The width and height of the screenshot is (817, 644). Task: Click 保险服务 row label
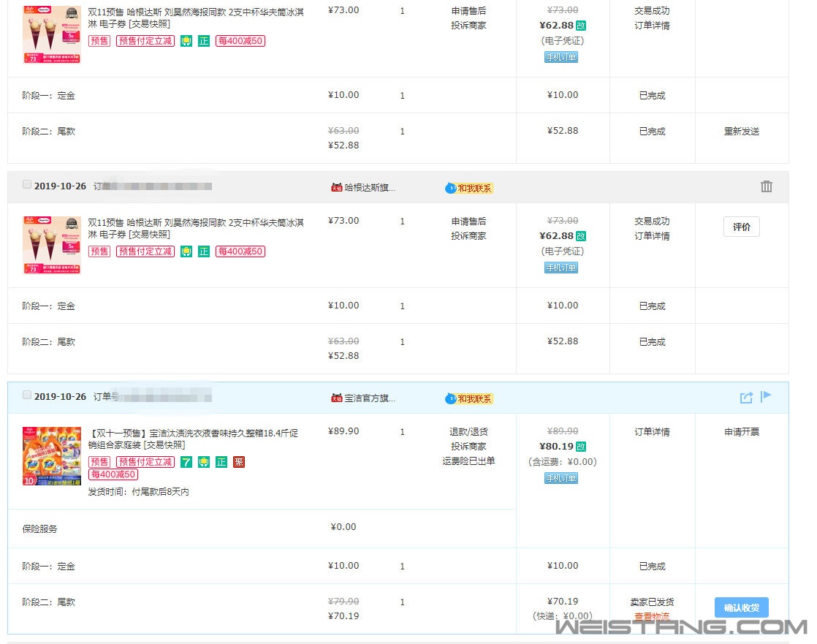coord(39,529)
